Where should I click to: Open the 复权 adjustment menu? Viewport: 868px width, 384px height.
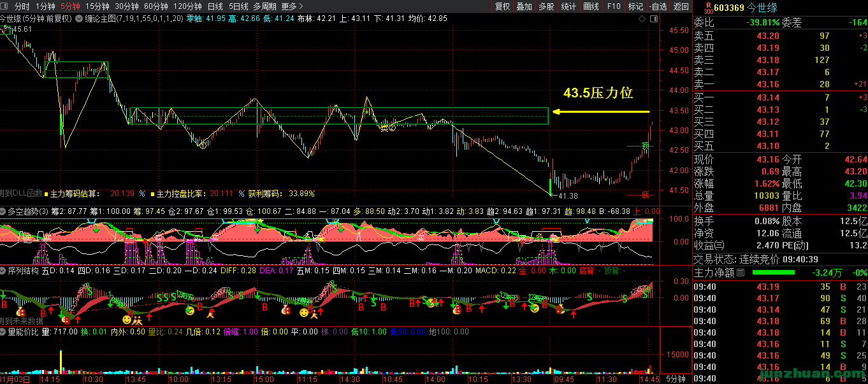[503, 6]
